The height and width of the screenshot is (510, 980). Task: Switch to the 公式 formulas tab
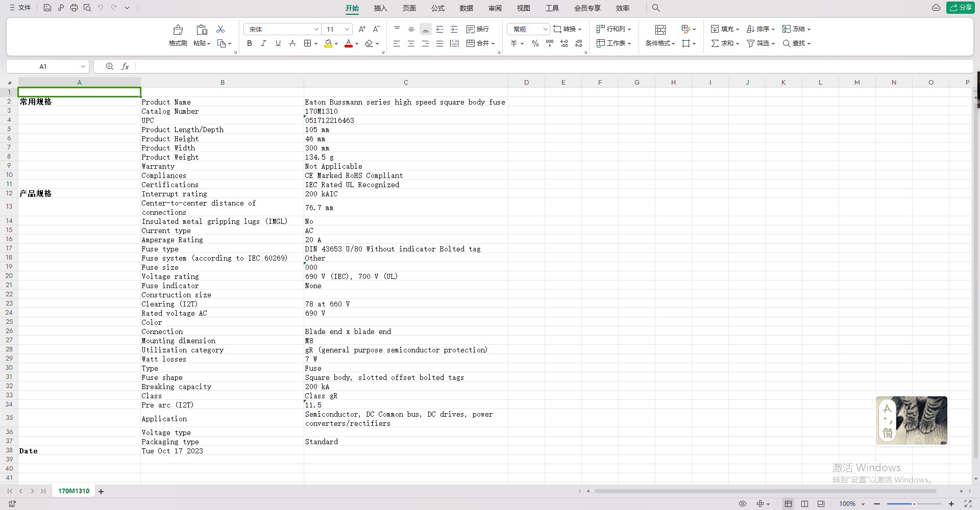coord(437,8)
